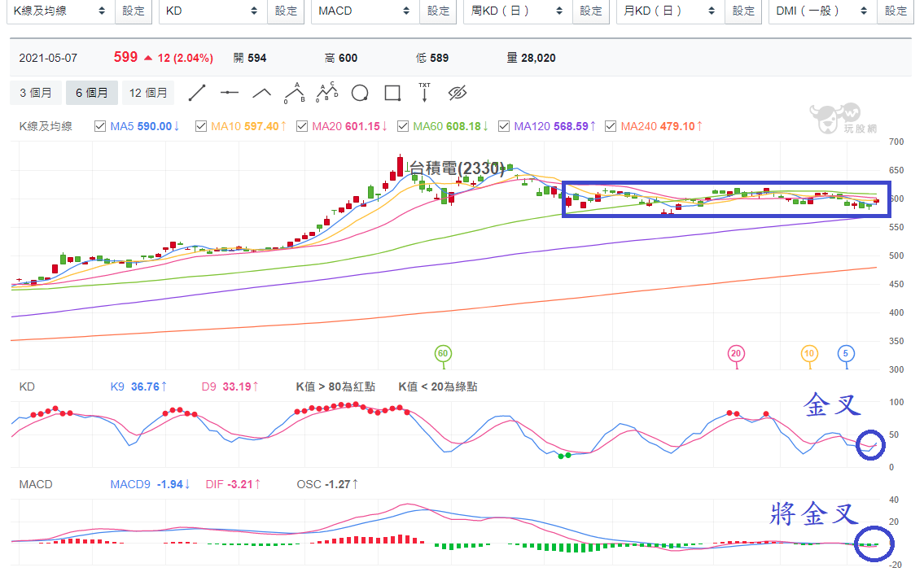Click the 低 589 low price
Viewport: 924px width, 572px height.
[432, 58]
